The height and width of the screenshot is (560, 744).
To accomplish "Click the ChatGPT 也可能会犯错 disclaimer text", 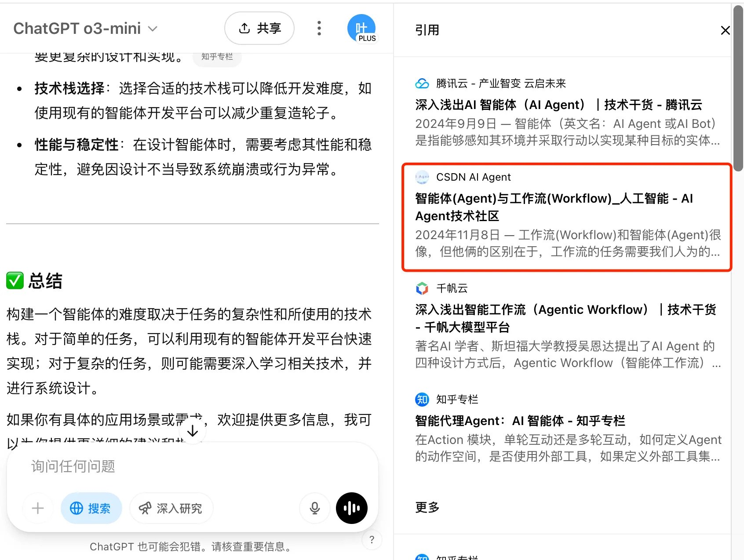I will click(190, 546).
